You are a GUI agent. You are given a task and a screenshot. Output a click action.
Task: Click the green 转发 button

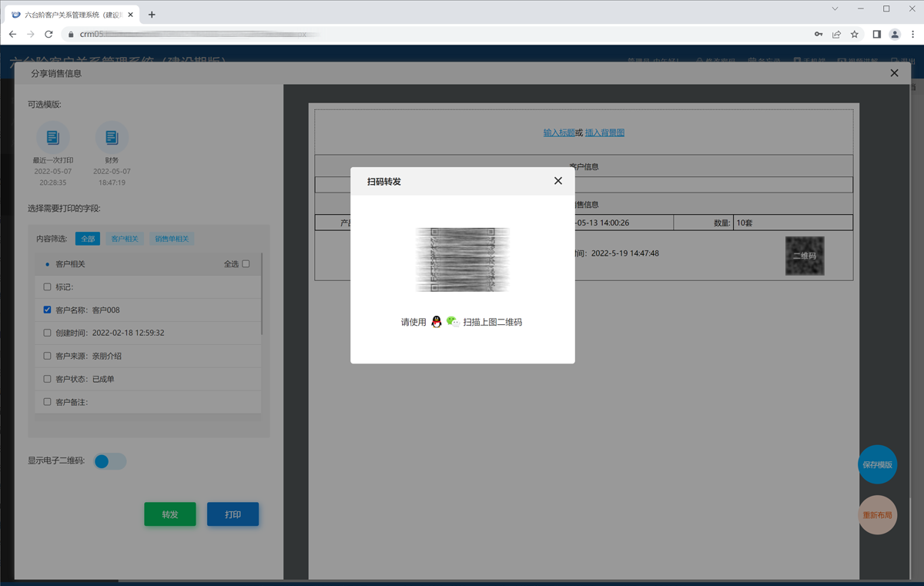[170, 514]
